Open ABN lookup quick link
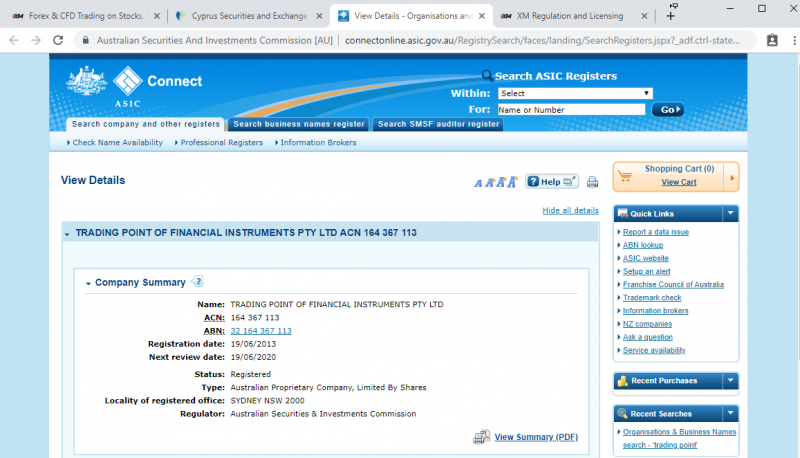Image resolution: width=800 pixels, height=458 pixels. tap(643, 245)
